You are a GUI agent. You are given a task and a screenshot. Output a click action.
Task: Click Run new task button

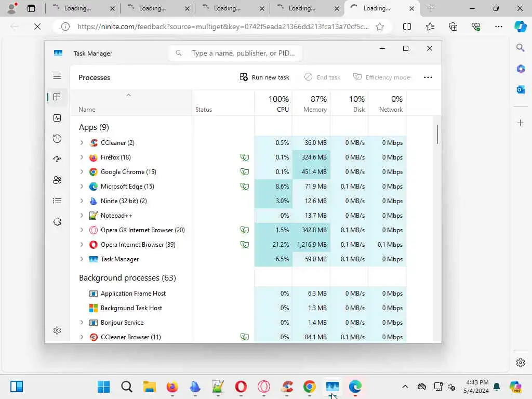[x=264, y=77]
